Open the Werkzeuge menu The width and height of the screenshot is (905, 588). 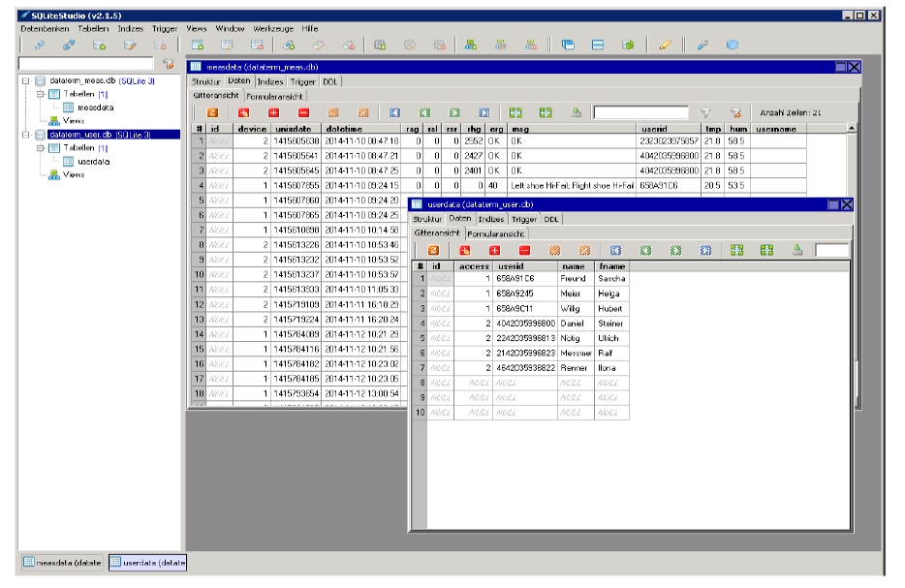pyautogui.click(x=273, y=28)
